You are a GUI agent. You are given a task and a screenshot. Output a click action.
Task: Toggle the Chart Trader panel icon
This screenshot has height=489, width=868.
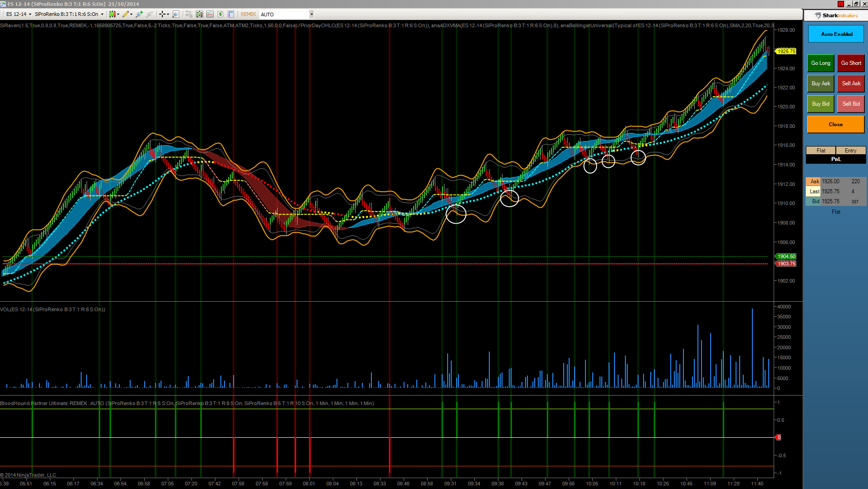189,14
